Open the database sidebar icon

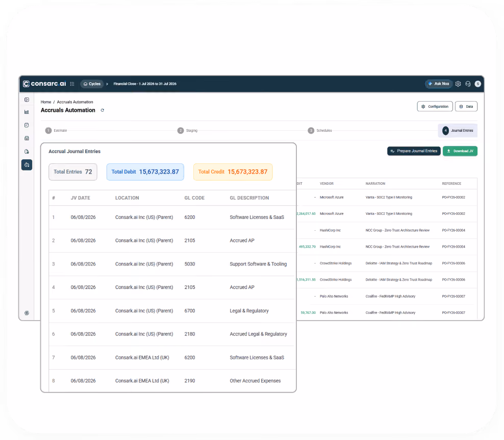point(27,138)
